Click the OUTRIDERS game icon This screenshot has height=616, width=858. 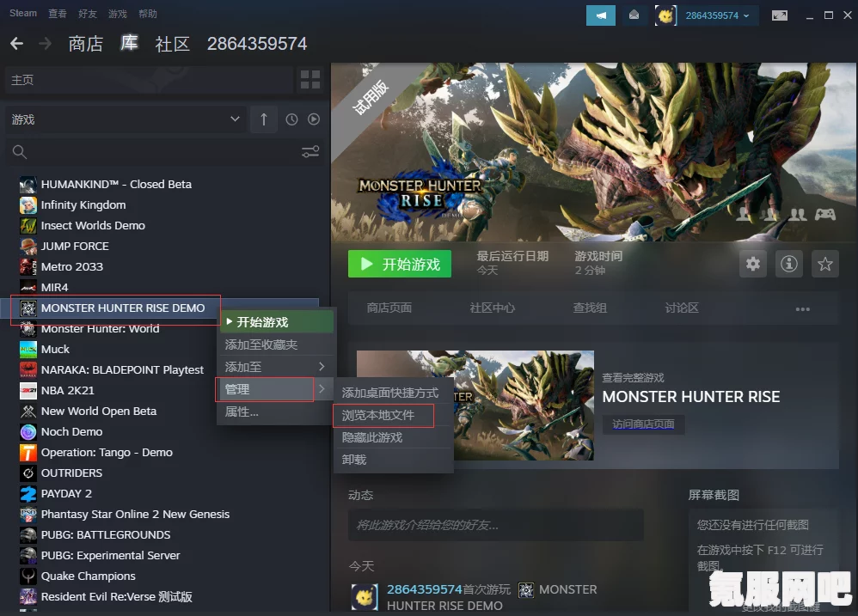[28, 473]
